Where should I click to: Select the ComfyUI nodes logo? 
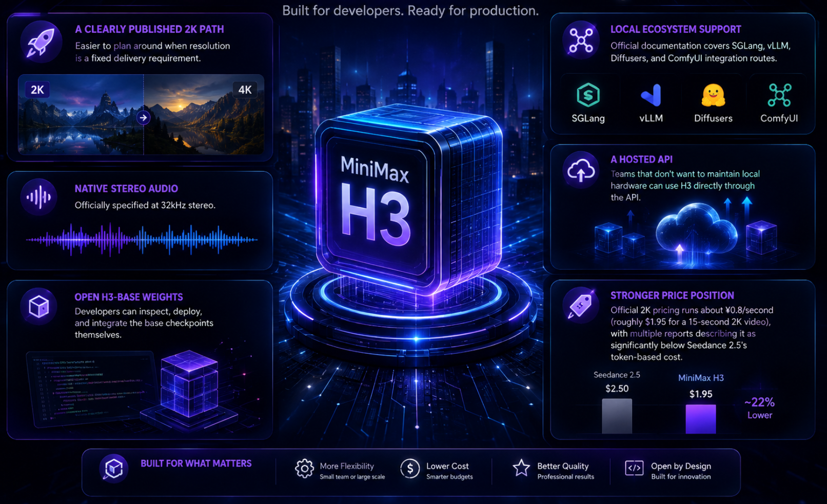779,95
